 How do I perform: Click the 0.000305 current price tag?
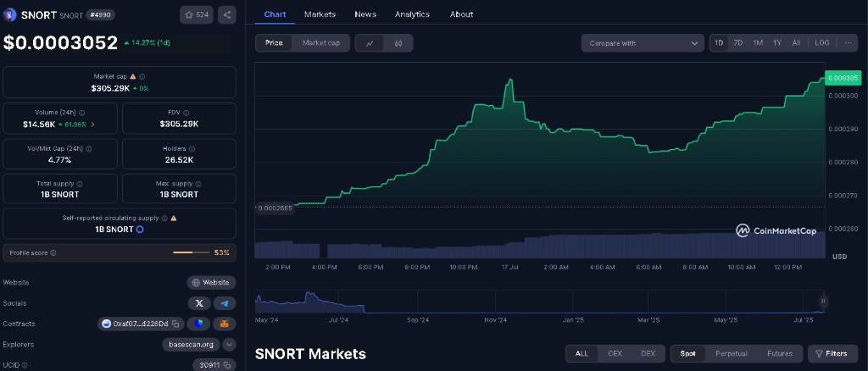tap(843, 78)
